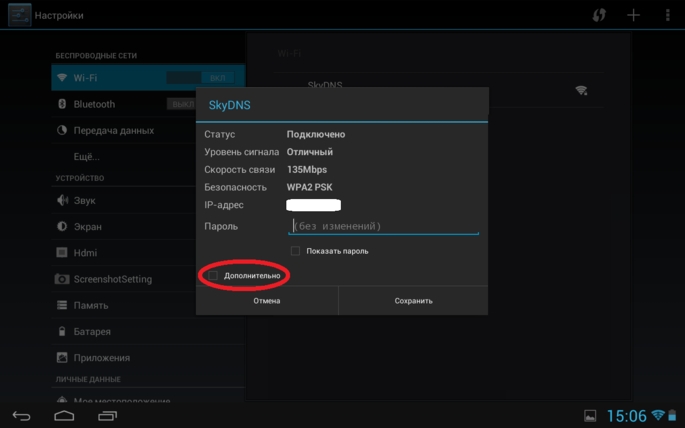This screenshot has height=428, width=685.
Task: Tap the Home navigation button
Action: (64, 415)
